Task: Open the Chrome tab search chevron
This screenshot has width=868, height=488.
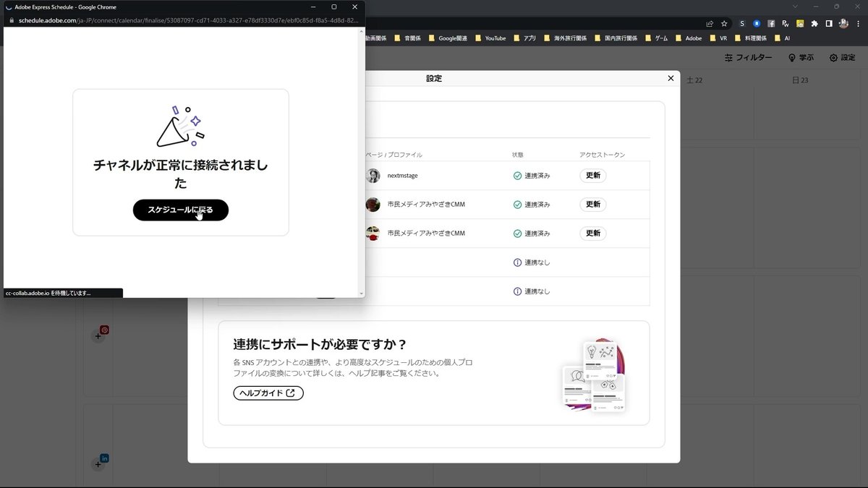Action: tap(795, 7)
